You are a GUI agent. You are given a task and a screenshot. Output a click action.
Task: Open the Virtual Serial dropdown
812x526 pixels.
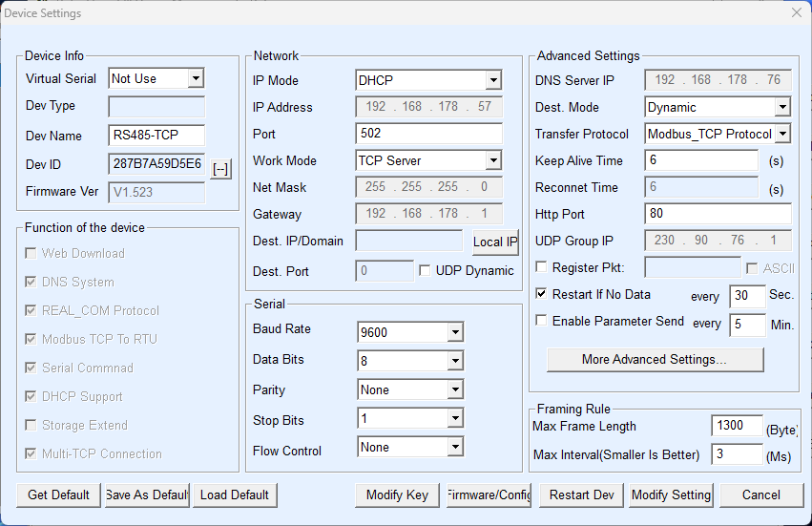click(x=196, y=79)
